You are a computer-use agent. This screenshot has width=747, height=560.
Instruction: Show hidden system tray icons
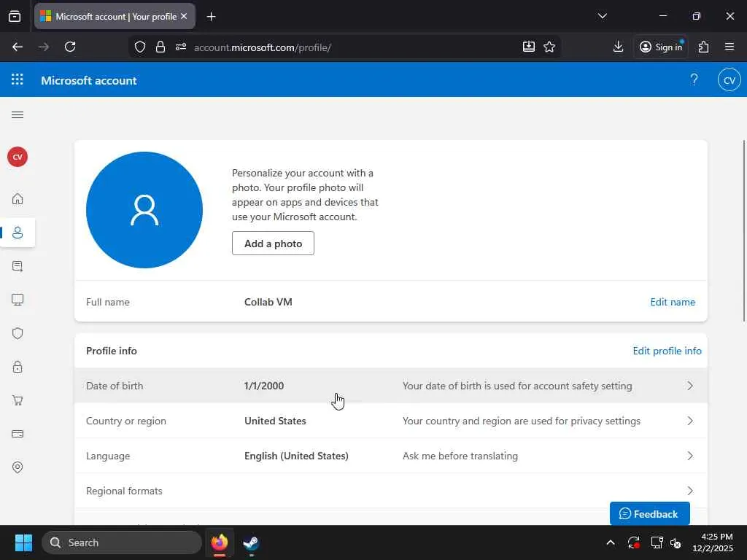[611, 542]
